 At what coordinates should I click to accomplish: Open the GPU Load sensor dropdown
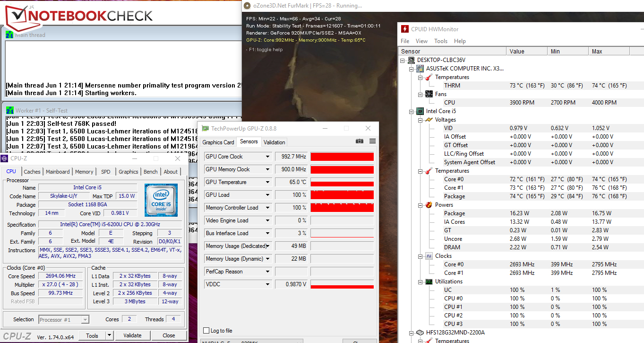[267, 195]
